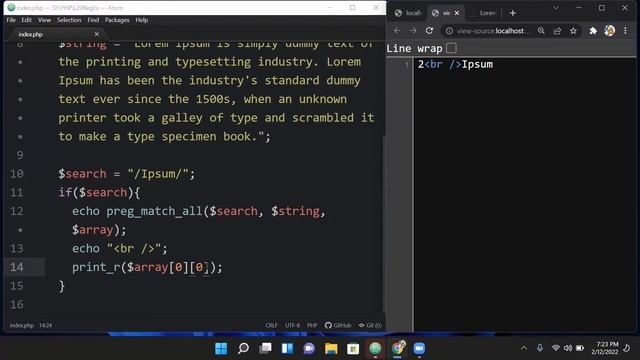Open the Selection menu in Atom
This screenshot has height=360, width=640.
click(x=69, y=20)
